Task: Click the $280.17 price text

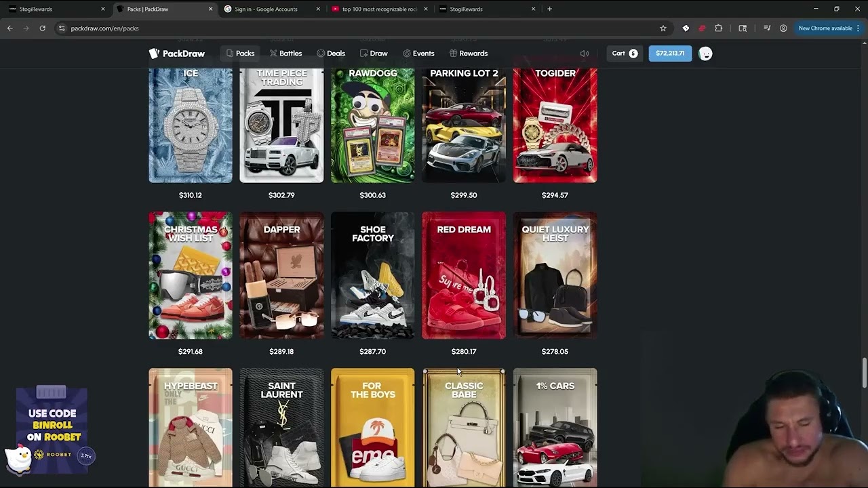Action: [464, 352]
